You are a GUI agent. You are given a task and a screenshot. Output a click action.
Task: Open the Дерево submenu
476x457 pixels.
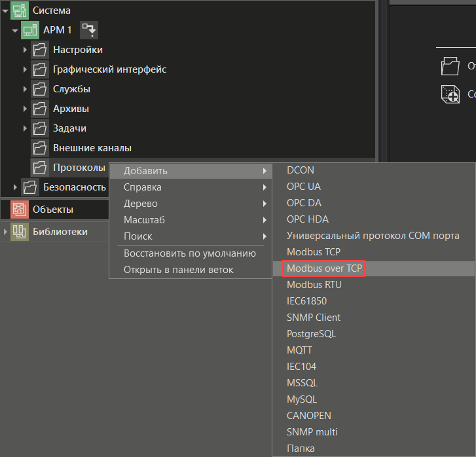pyautogui.click(x=191, y=204)
